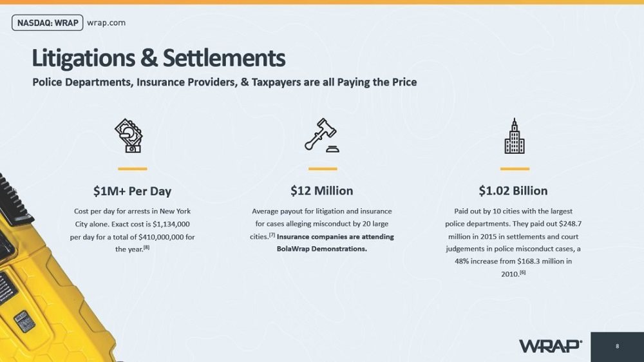Click footnote reference [7] after cities
644x362 pixels.
coord(272,235)
